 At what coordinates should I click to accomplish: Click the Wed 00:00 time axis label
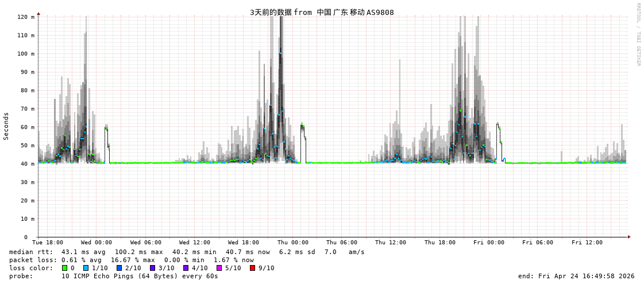[x=97, y=243]
